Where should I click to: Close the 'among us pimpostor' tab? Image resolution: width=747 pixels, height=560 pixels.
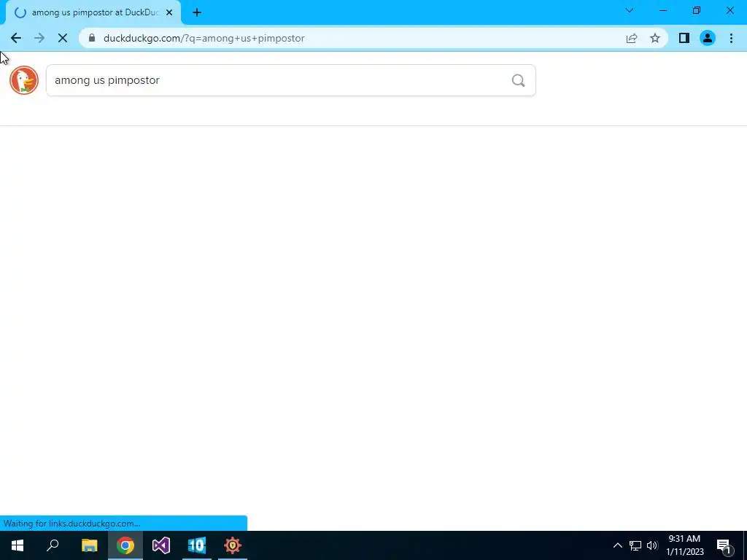point(169,12)
